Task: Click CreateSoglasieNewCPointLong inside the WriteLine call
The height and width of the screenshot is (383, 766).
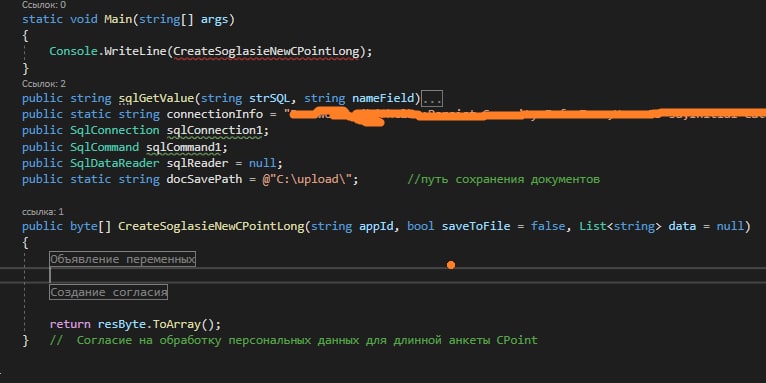Action: 266,51
